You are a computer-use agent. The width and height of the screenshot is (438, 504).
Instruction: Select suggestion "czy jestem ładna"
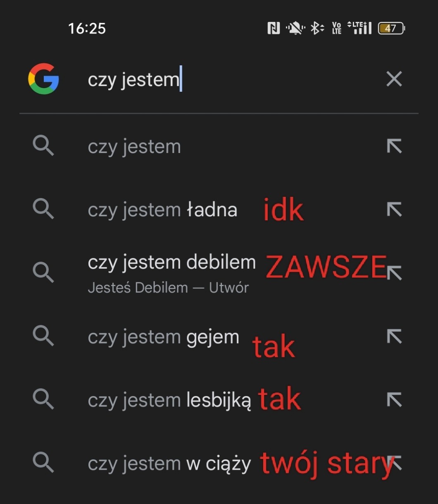point(162,210)
